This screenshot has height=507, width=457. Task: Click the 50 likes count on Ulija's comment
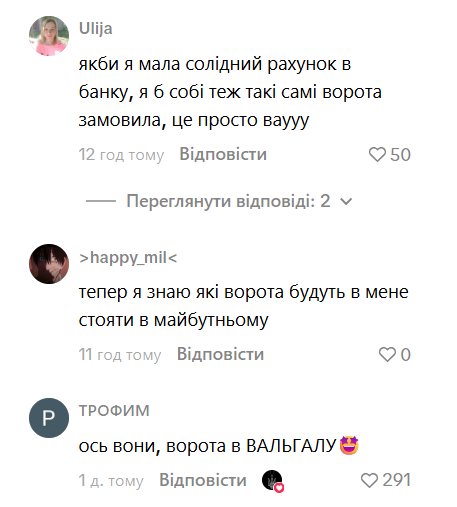[x=400, y=155]
